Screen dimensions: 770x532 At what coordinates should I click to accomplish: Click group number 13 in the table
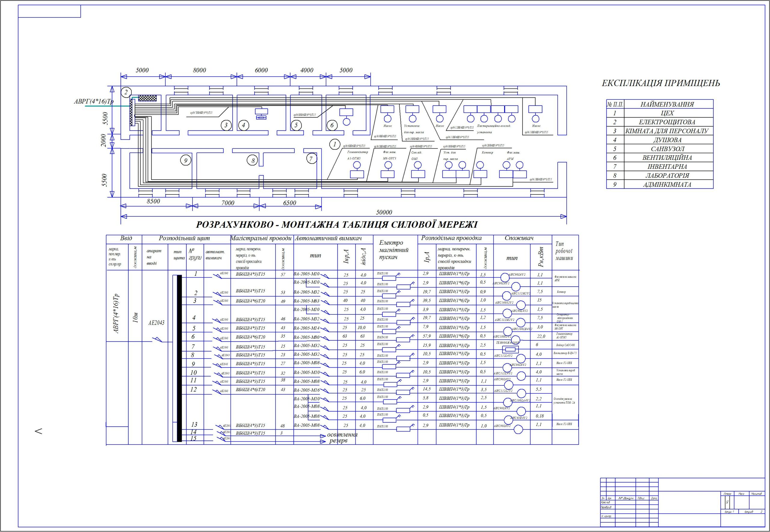click(194, 425)
